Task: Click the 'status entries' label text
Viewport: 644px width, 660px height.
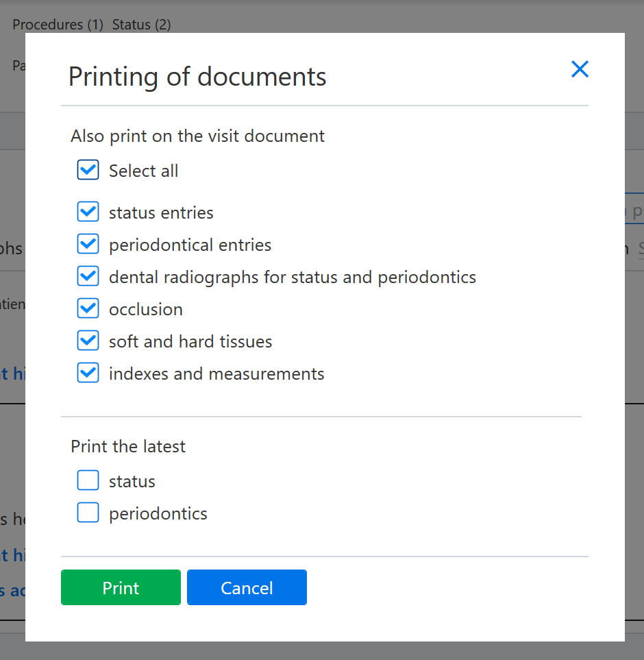Action: click(161, 212)
